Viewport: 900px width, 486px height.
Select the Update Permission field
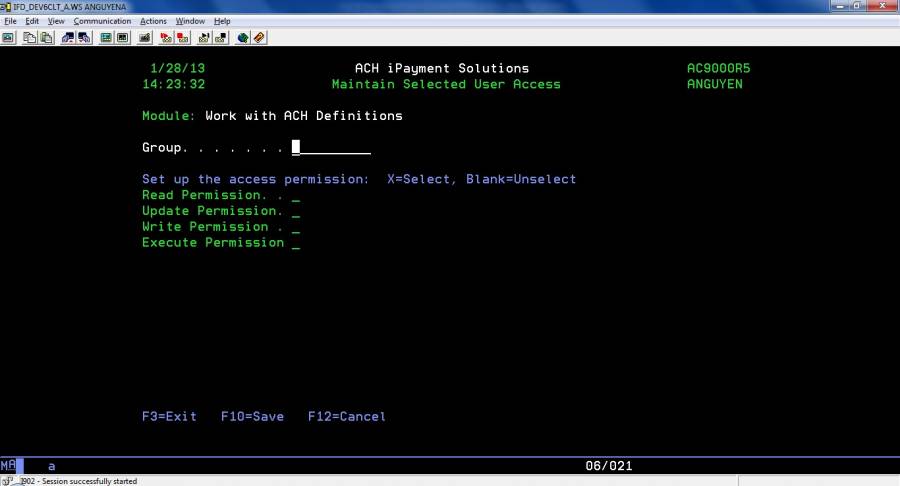(x=296, y=212)
